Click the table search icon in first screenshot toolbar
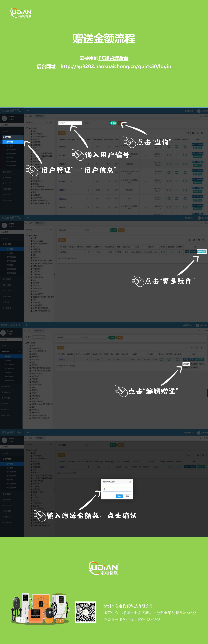The height and width of the screenshot is (644, 208). tap(188, 133)
